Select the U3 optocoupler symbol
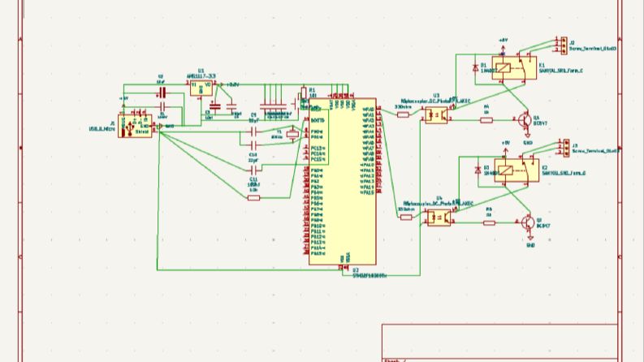Screen dimensions: 644x362 pyautogui.click(x=436, y=115)
